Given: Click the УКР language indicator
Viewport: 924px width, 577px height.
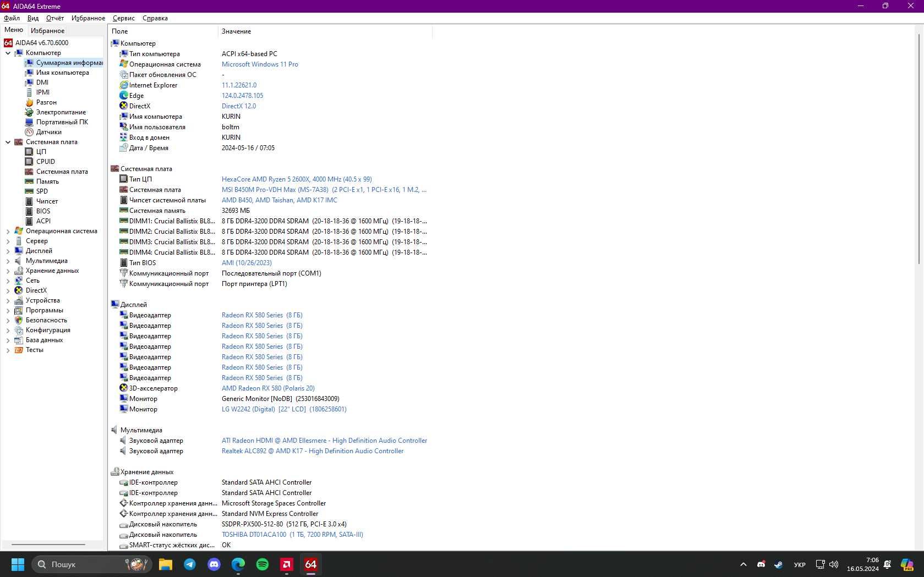Looking at the screenshot, I should pyautogui.click(x=800, y=564).
